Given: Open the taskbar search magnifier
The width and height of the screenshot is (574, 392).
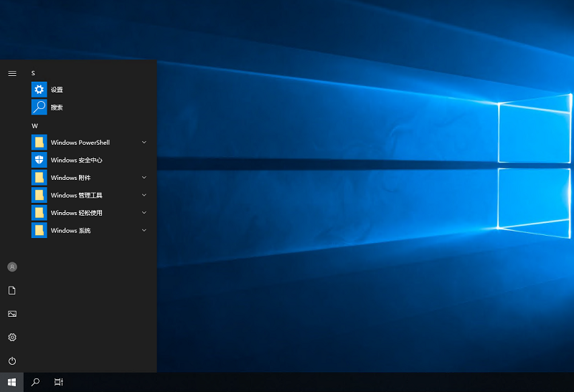Looking at the screenshot, I should coord(35,383).
